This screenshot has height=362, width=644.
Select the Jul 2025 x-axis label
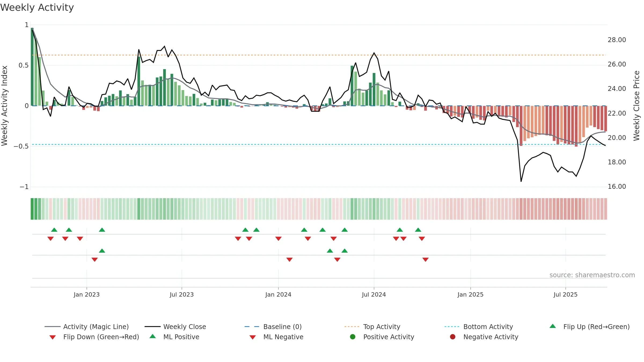(565, 294)
